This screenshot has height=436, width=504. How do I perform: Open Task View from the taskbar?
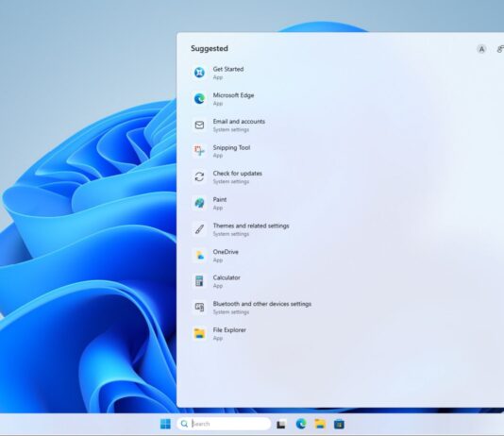pos(281,424)
